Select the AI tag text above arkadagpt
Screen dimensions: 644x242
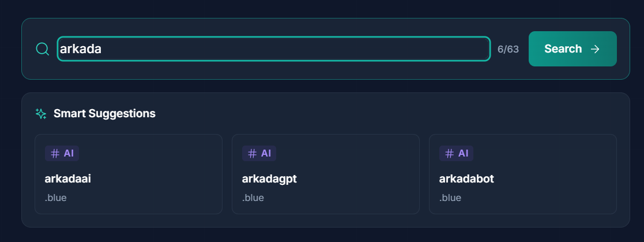click(x=266, y=154)
